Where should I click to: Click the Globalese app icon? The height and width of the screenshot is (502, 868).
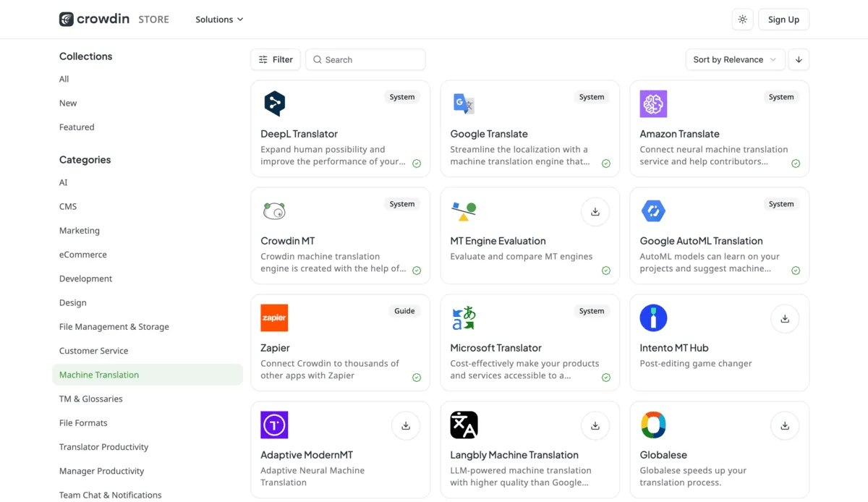point(653,425)
